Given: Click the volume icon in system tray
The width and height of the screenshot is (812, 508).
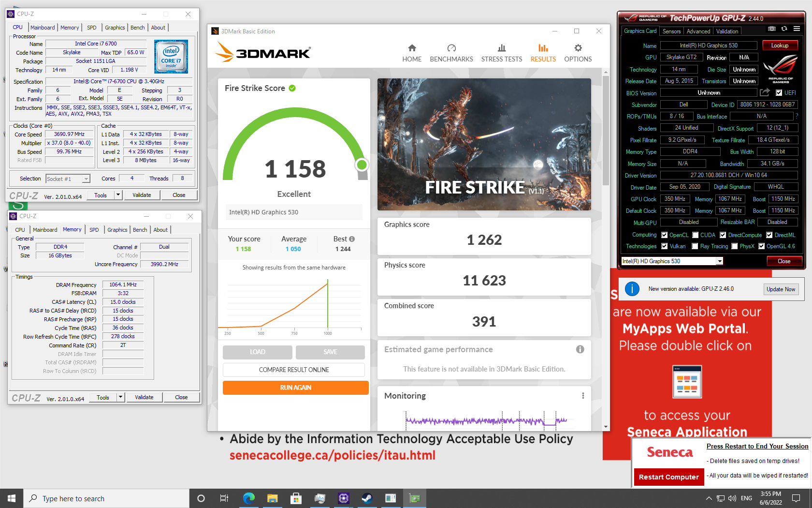Looking at the screenshot, I should 732,498.
